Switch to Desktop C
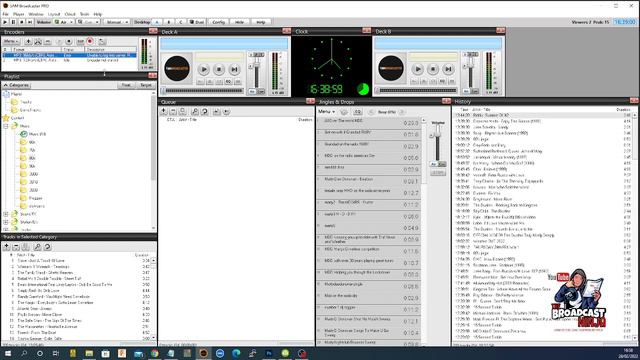The image size is (640, 360). tap(180, 22)
